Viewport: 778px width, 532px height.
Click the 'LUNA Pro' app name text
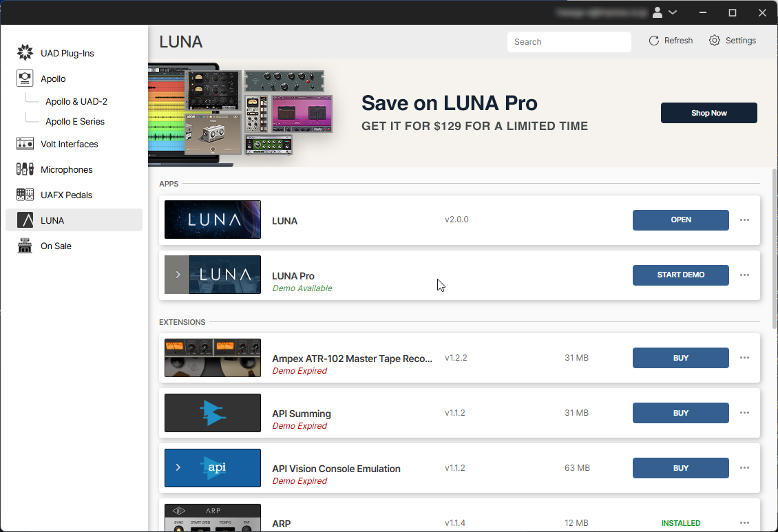(293, 276)
